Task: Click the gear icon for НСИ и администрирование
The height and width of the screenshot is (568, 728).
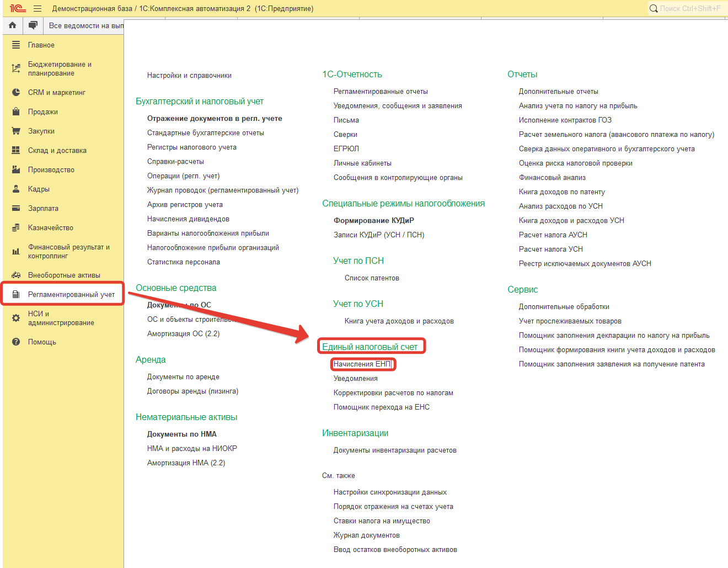Action: (x=16, y=318)
